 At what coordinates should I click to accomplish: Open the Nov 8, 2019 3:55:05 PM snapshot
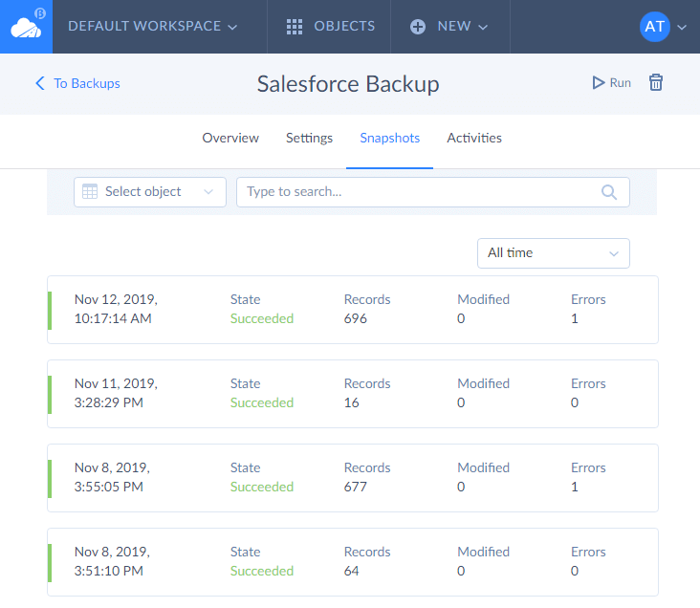(353, 478)
